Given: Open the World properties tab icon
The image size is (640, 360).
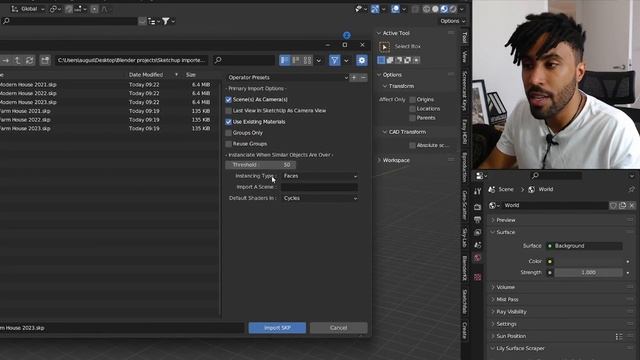Looking at the screenshot, I should click(x=478, y=258).
